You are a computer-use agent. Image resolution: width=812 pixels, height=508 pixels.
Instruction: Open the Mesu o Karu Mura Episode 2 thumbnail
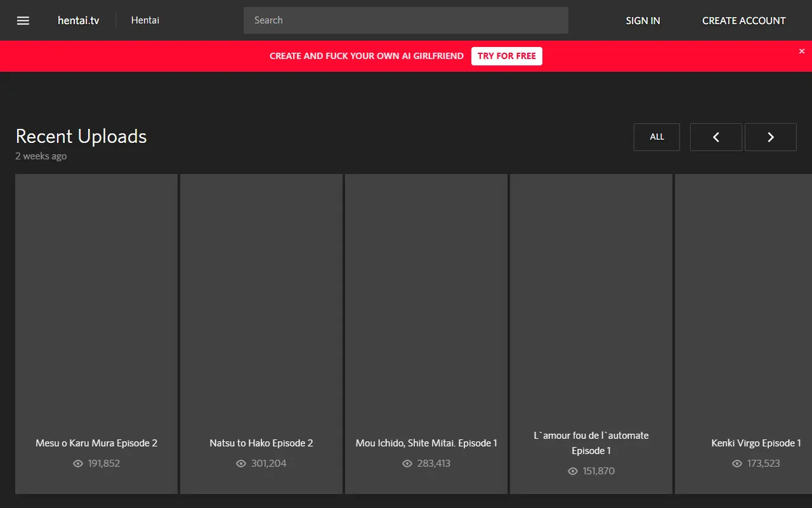coord(96,298)
